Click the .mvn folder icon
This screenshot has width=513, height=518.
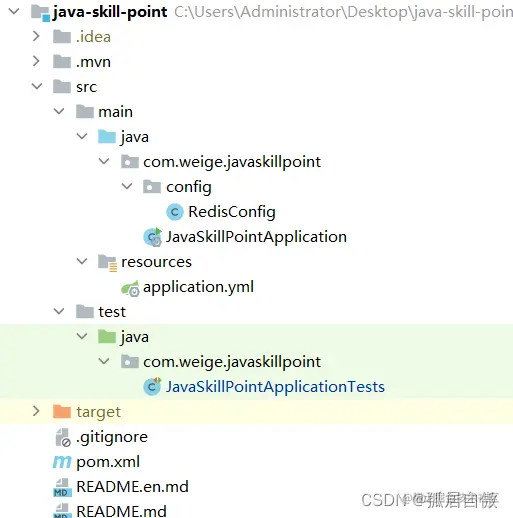coord(62,62)
